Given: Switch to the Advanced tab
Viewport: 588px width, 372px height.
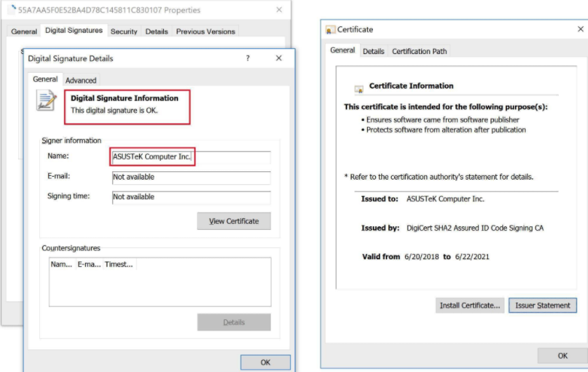Looking at the screenshot, I should (80, 80).
